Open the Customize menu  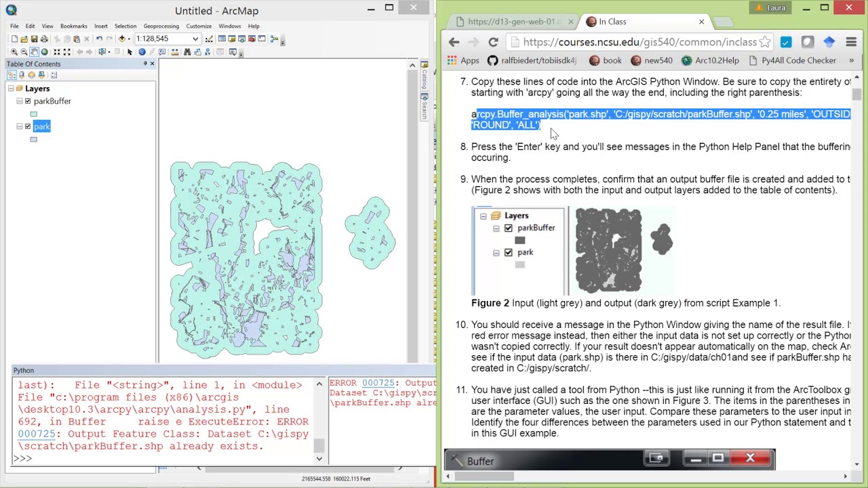(x=199, y=26)
